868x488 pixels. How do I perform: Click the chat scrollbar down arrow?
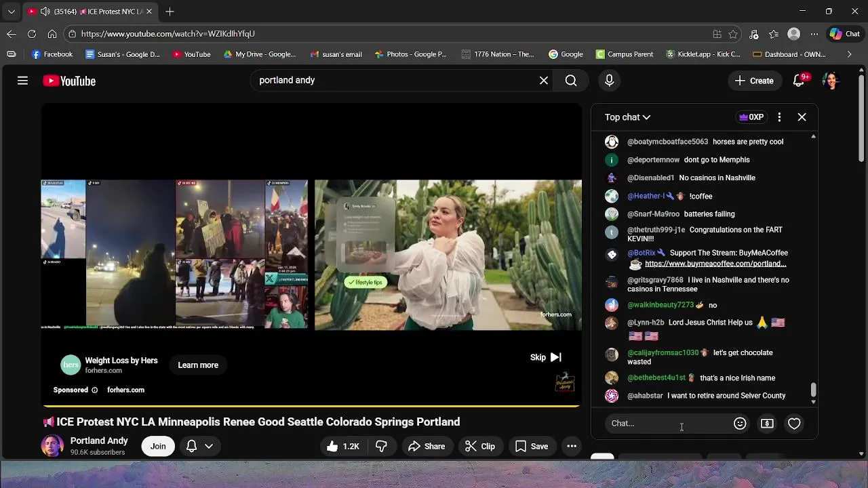click(x=813, y=402)
